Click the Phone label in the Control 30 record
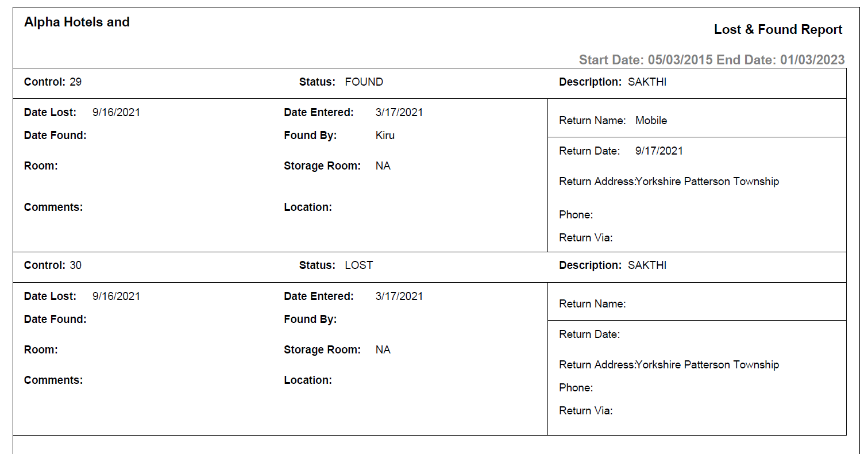868x454 pixels. point(576,388)
